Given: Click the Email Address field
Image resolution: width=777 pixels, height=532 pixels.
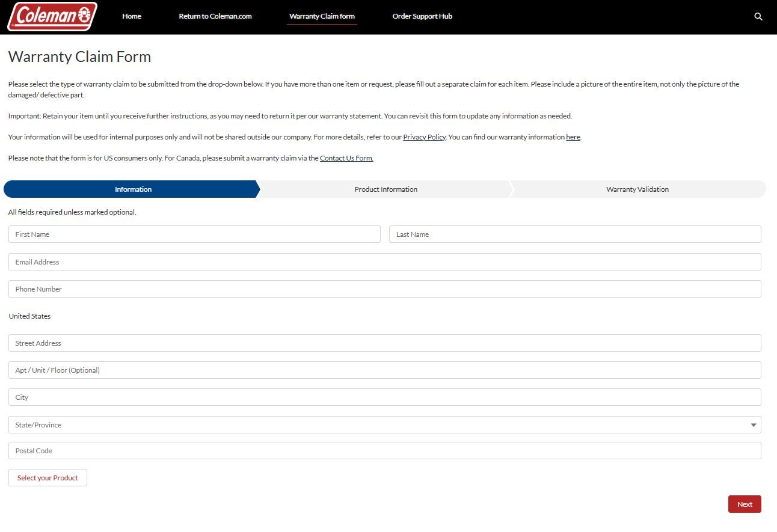Looking at the screenshot, I should click(385, 261).
